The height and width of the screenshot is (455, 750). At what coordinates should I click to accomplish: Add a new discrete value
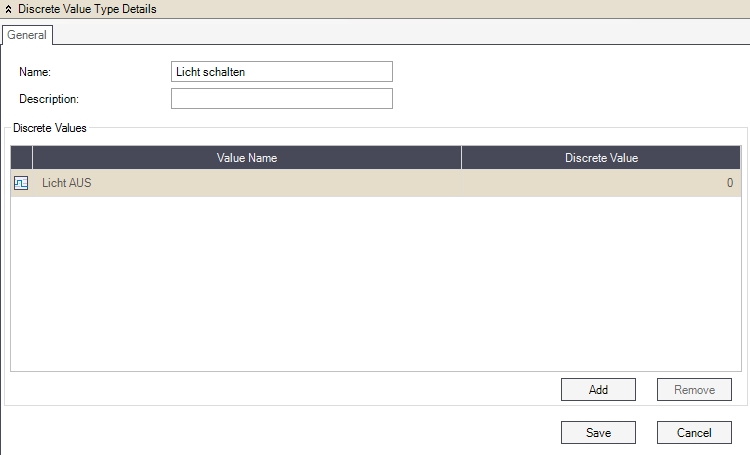coord(598,390)
